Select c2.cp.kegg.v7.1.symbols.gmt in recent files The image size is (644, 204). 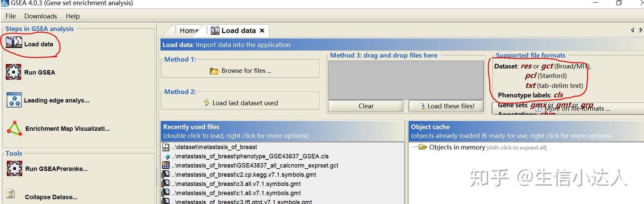coord(244,175)
